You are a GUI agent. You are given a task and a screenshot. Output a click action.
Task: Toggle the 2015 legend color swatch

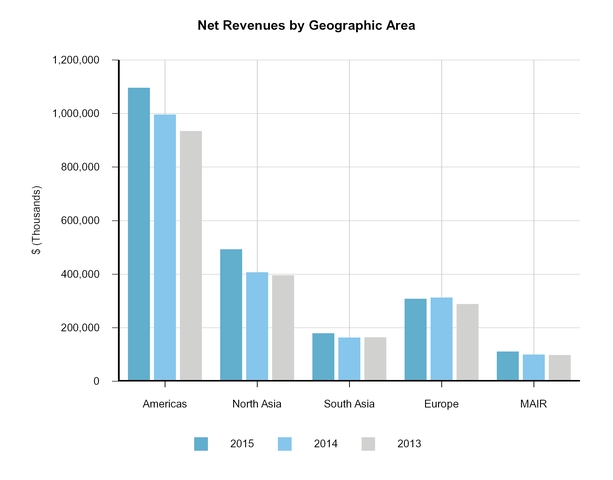pyautogui.click(x=202, y=443)
